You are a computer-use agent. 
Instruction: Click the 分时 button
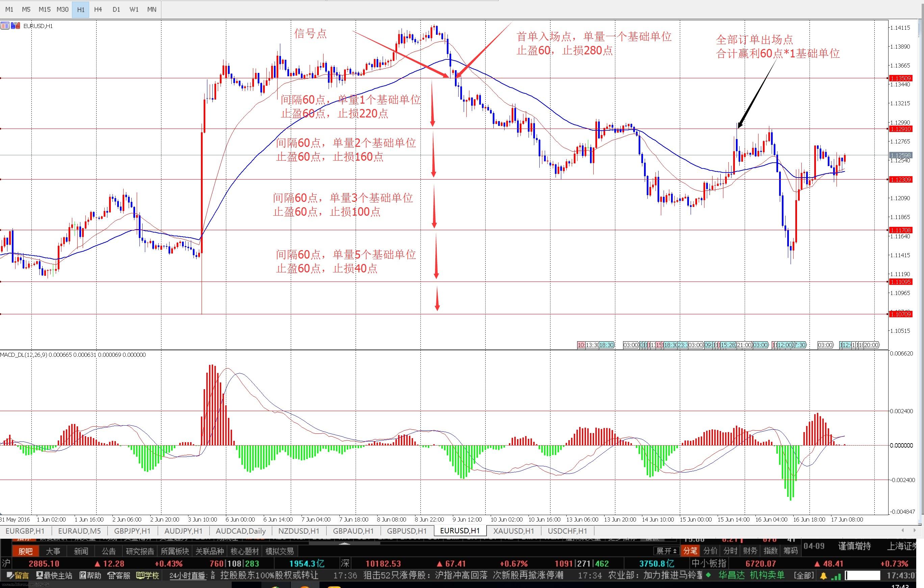point(730,551)
